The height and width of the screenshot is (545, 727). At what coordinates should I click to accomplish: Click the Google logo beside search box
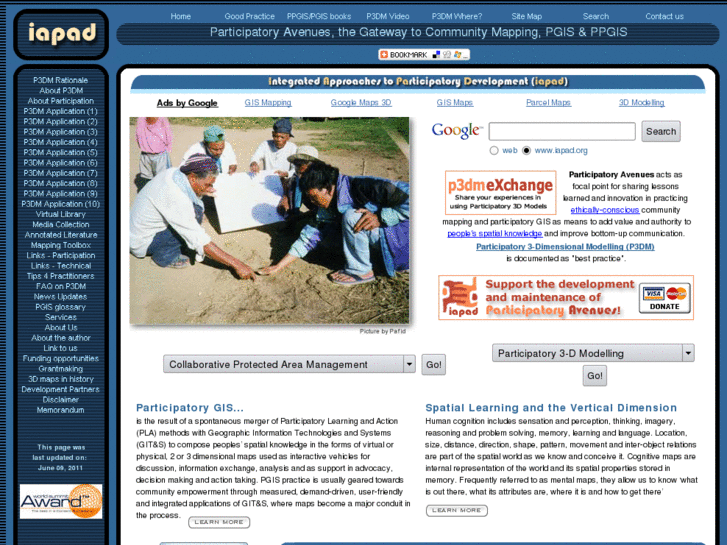[456, 131]
